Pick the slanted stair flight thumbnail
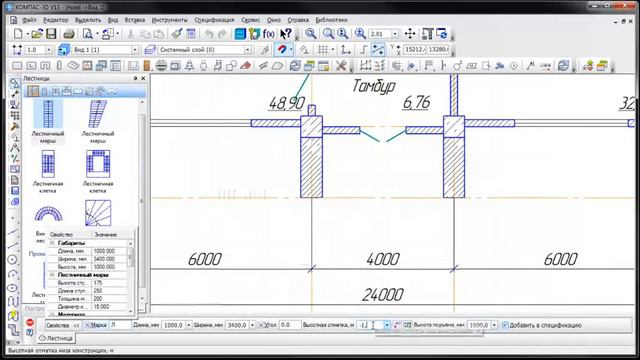Viewport: 640px width, 360px height. point(98,115)
